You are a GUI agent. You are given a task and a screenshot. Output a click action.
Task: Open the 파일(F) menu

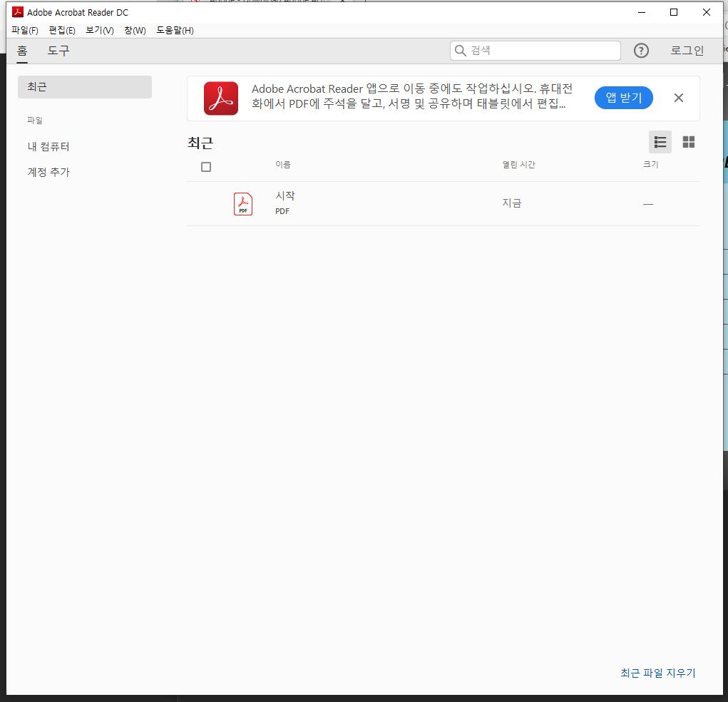coord(25,30)
